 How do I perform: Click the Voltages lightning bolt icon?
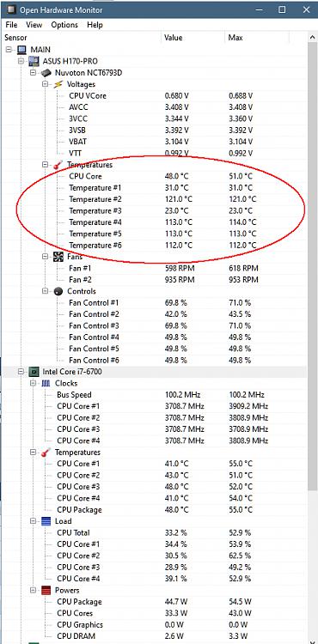[x=58, y=84]
